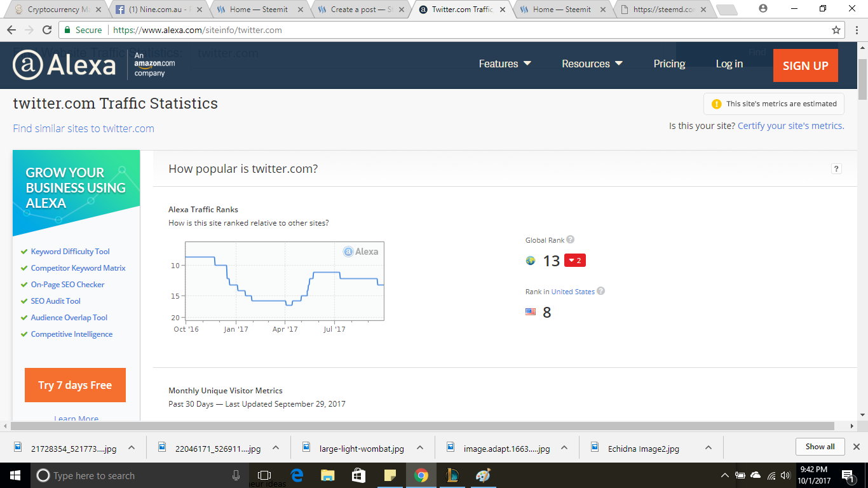Close the downloads bar with the X
868x488 pixels.
(x=856, y=447)
